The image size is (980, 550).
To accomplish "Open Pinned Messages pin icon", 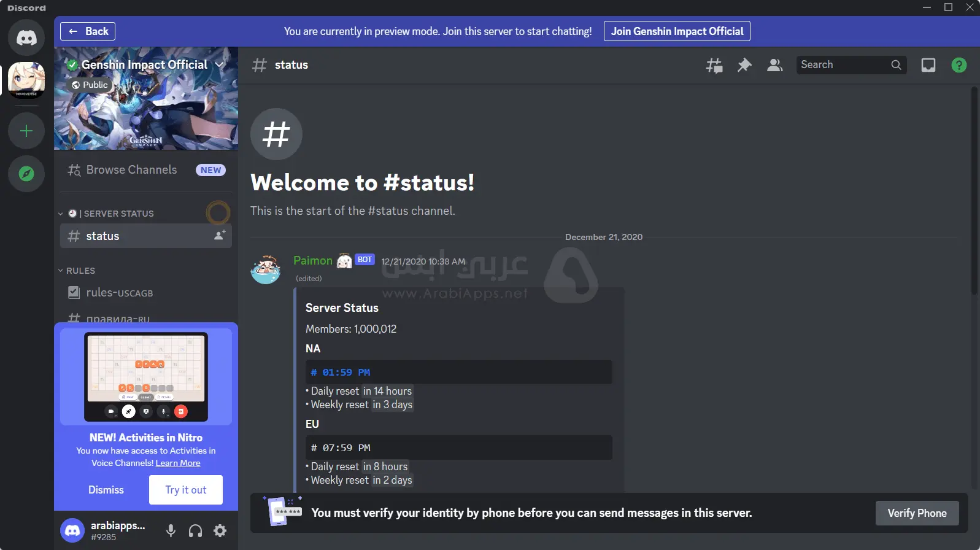I will [744, 65].
